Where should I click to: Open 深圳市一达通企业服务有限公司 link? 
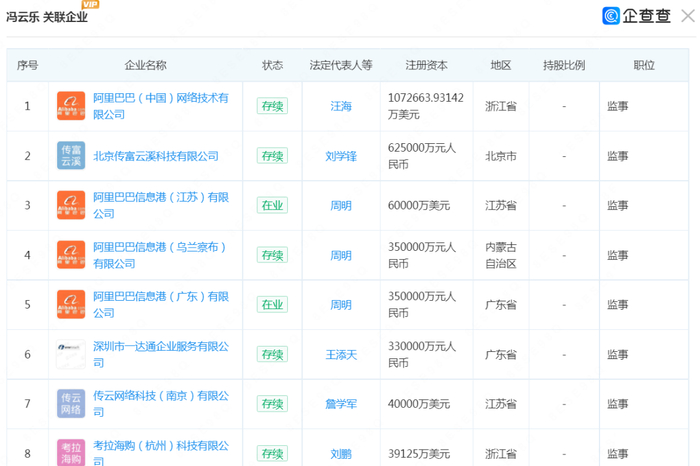point(161,354)
